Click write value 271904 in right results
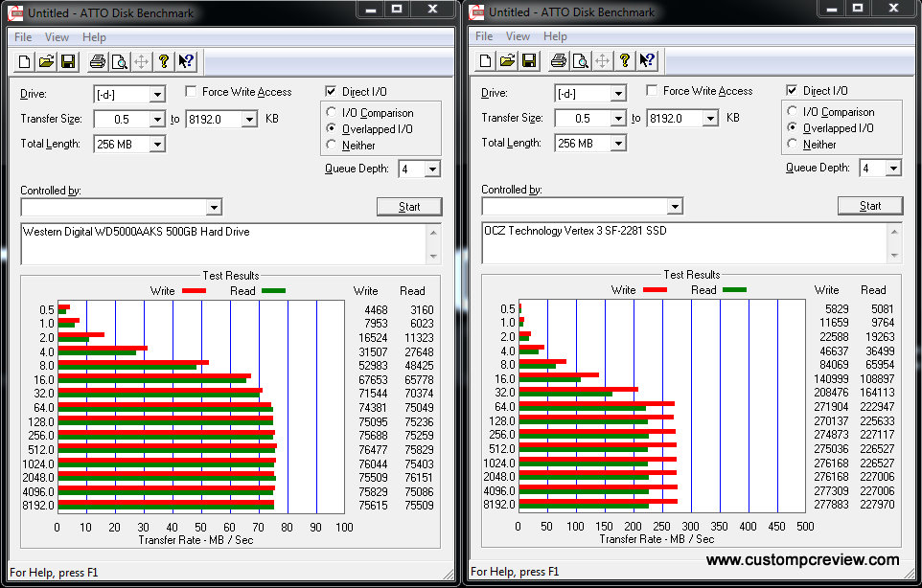922x588 pixels. pos(832,407)
